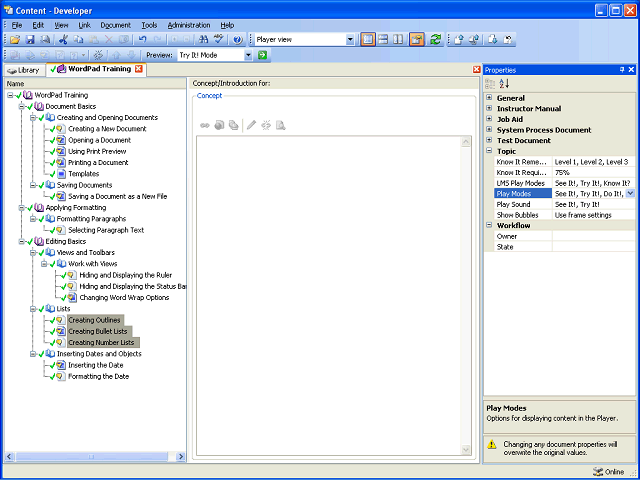Switch to the Library tab

click(23, 70)
